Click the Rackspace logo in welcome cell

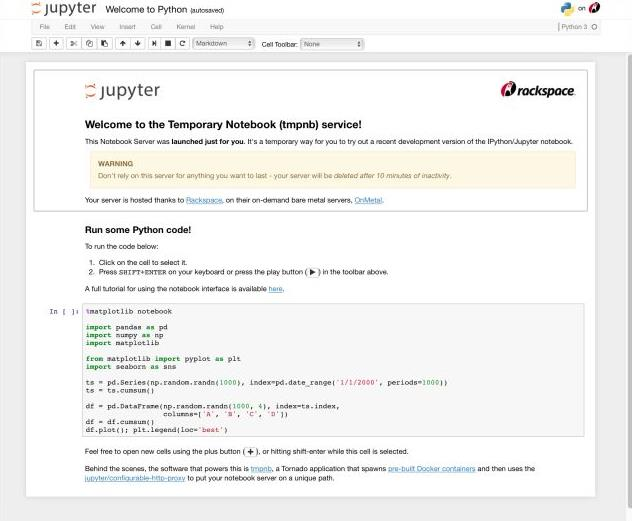(x=538, y=89)
